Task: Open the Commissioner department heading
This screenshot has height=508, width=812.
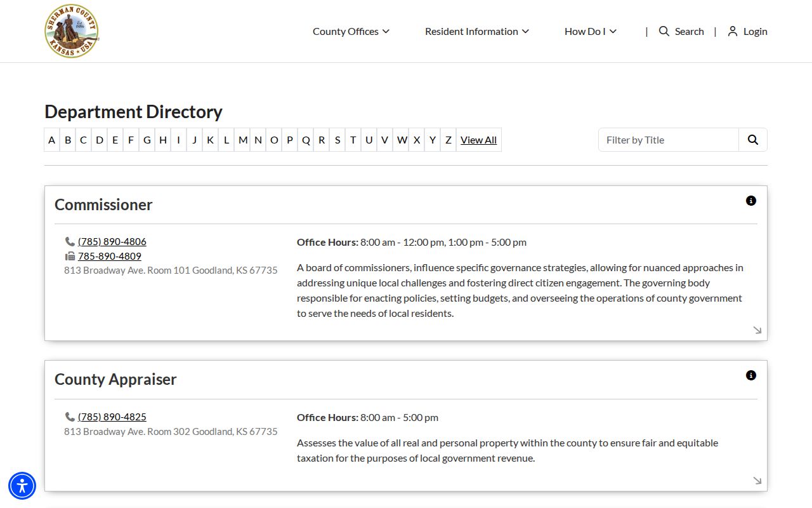Action: [x=103, y=204]
